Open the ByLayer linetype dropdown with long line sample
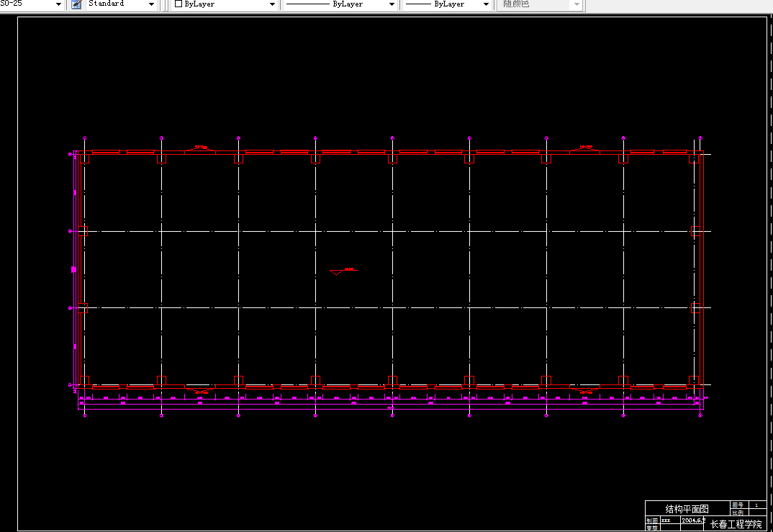This screenshot has height=532, width=773. 340,4
